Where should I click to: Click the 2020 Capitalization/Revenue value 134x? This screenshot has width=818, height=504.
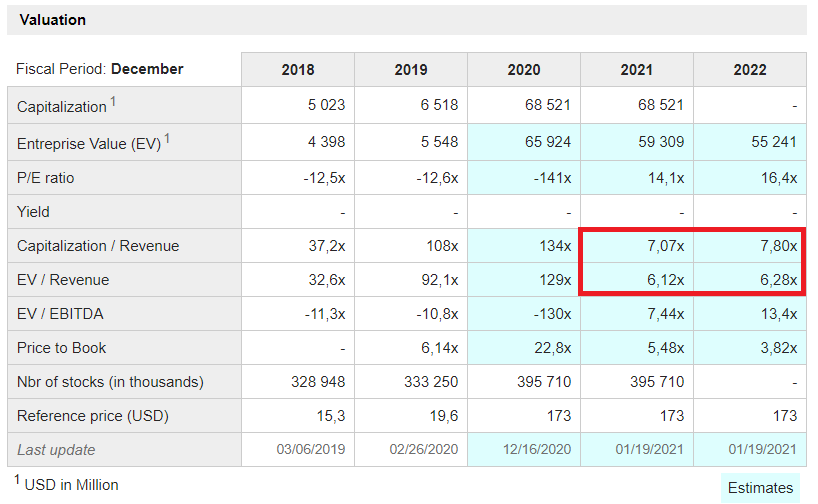pyautogui.click(x=556, y=246)
